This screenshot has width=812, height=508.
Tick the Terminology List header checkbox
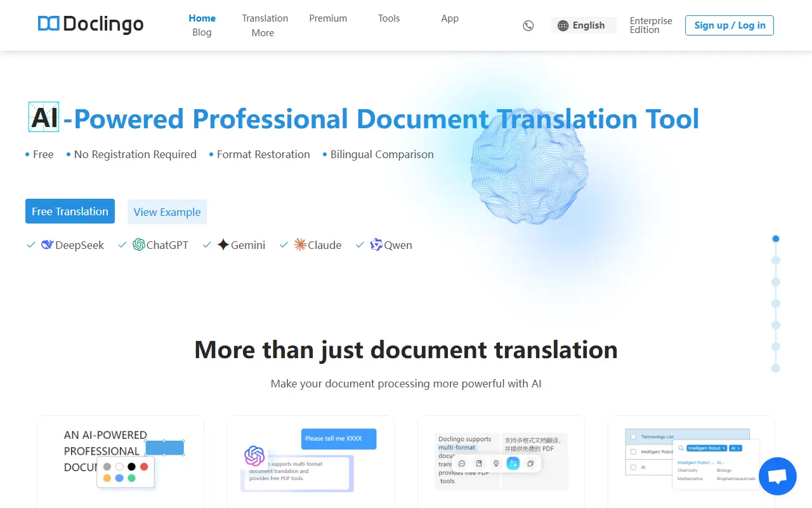633,437
